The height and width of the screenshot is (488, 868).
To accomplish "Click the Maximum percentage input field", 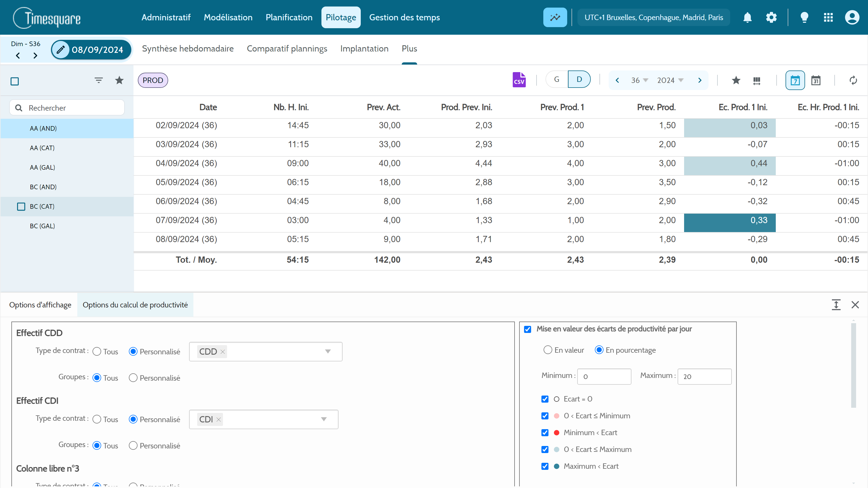I will 704,377.
